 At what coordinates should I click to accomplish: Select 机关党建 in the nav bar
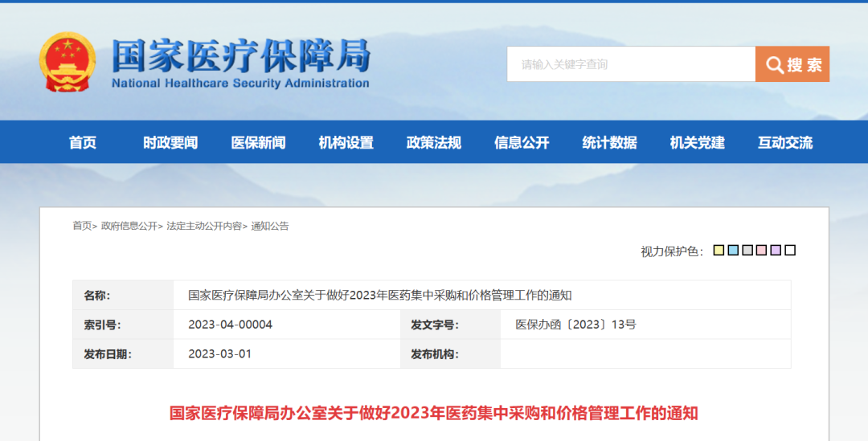[697, 143]
